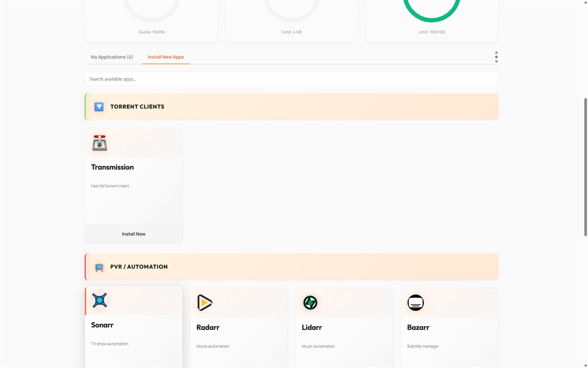This screenshot has width=588, height=368.
Task: Install Transmission with Install Now button
Action: pos(134,234)
